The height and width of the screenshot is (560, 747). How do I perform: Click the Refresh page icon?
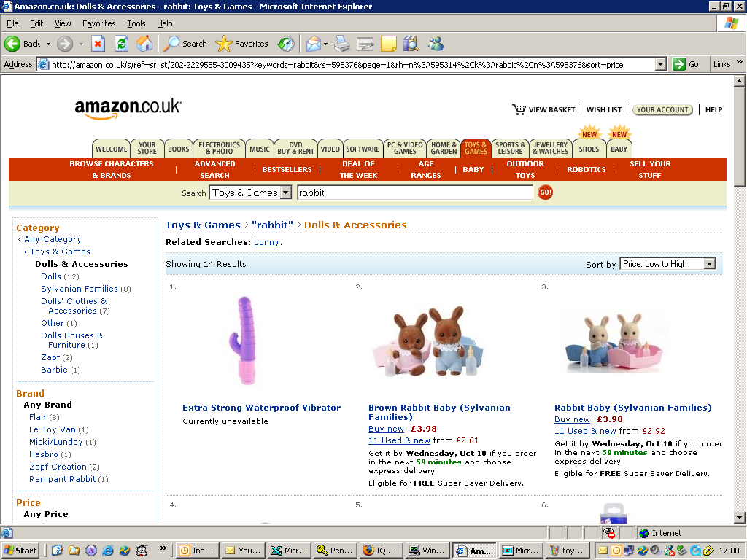click(122, 44)
